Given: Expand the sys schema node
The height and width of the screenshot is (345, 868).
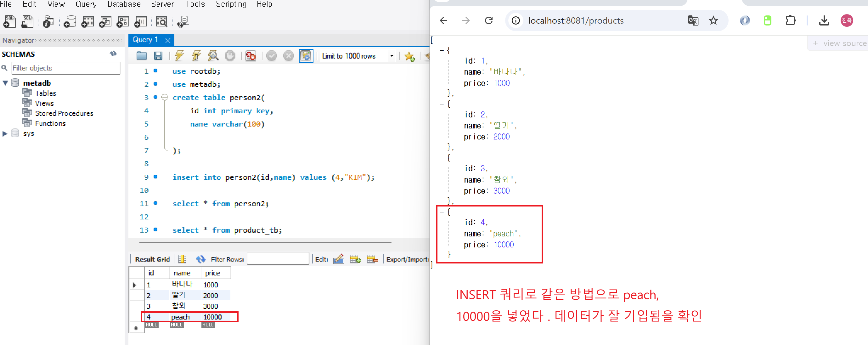Looking at the screenshot, I should [x=5, y=134].
